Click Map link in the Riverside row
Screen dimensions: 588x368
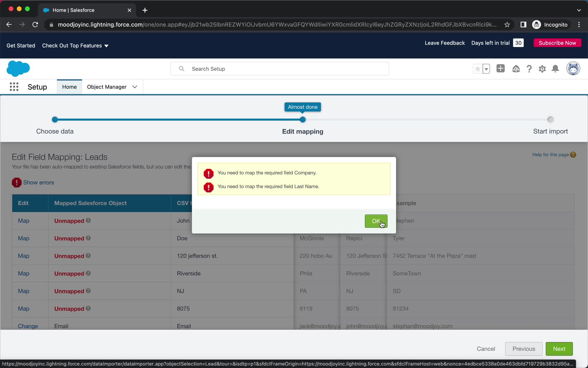point(24,273)
